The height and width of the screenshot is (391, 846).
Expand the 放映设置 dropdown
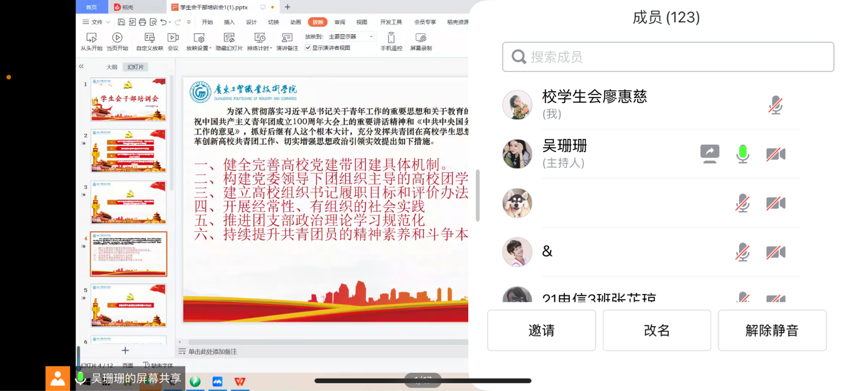210,48
